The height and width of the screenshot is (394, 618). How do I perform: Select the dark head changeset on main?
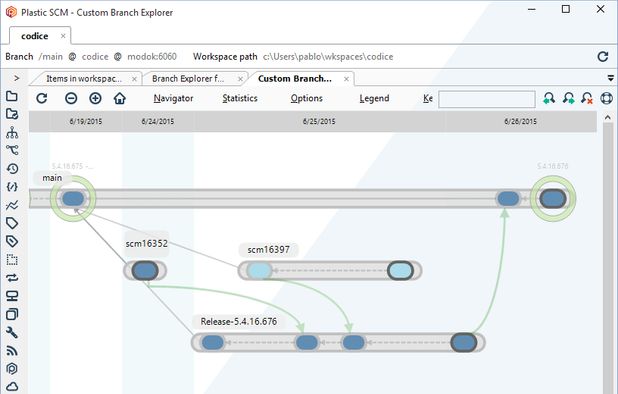click(553, 198)
